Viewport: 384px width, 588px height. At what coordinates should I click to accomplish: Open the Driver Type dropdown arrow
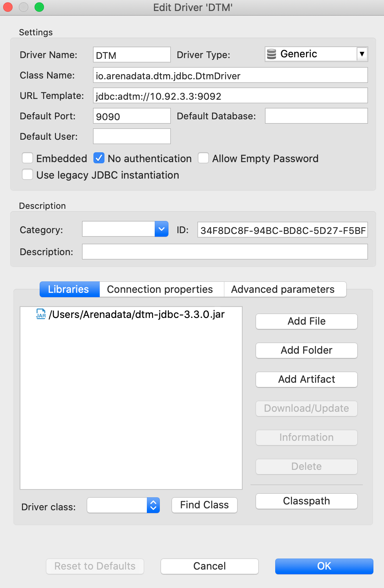pyautogui.click(x=362, y=54)
